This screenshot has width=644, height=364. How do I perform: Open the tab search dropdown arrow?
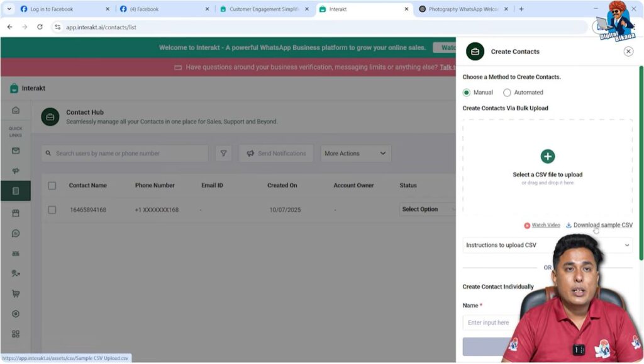click(x=9, y=9)
